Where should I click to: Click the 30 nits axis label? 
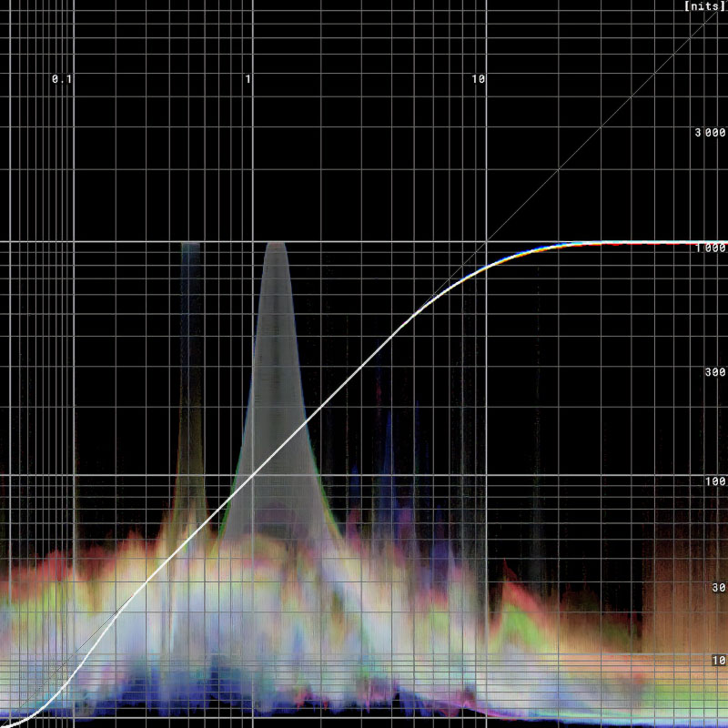(719, 588)
